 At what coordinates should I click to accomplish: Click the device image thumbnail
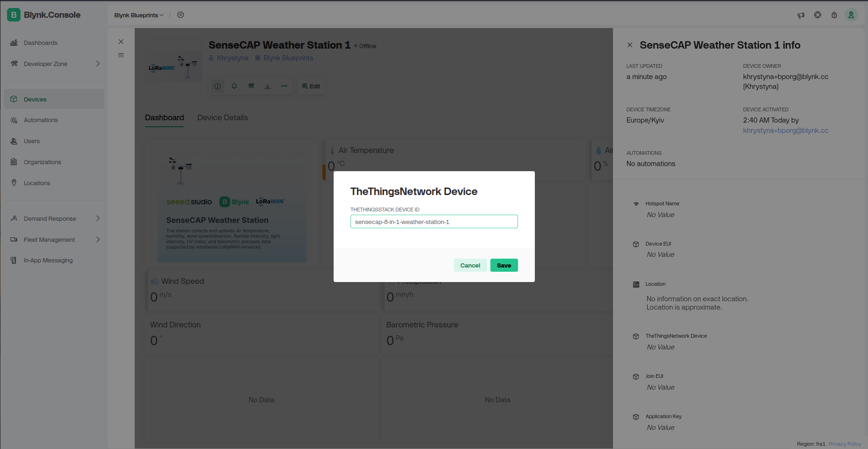click(174, 66)
